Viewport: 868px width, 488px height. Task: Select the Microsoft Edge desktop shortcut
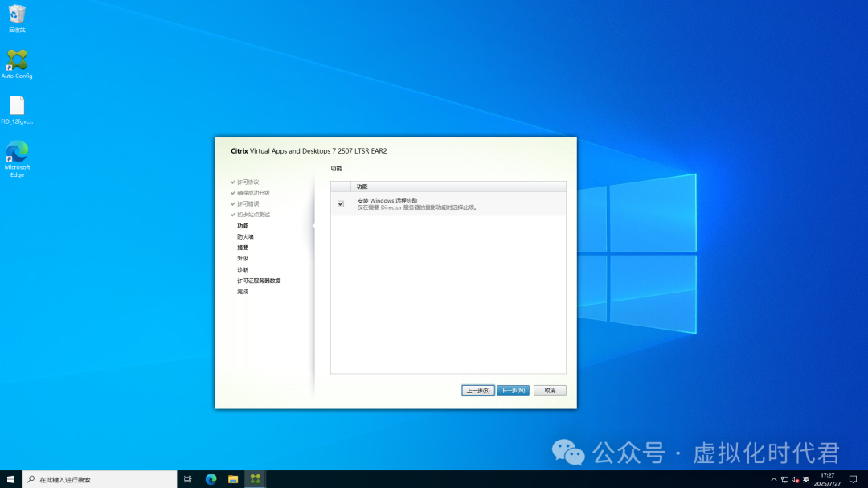pos(17,159)
